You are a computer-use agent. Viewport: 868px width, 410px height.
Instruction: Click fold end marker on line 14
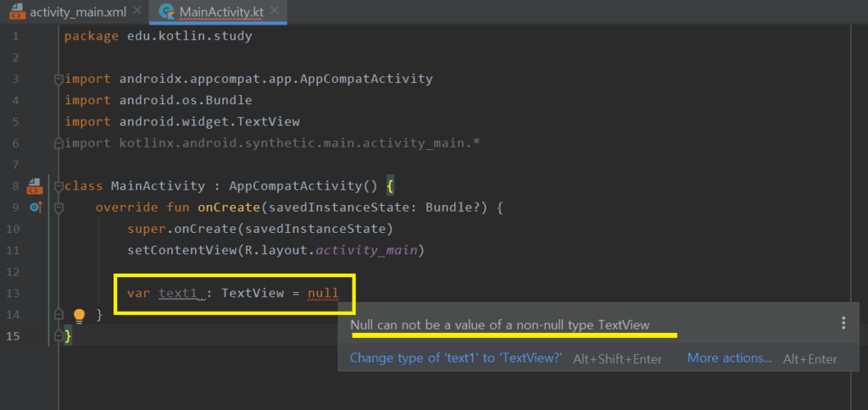(x=58, y=315)
